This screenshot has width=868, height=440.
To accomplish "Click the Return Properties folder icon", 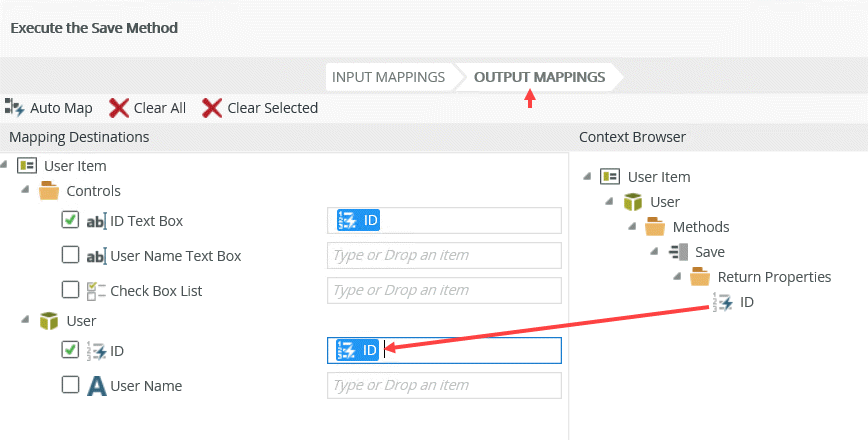I will point(701,277).
